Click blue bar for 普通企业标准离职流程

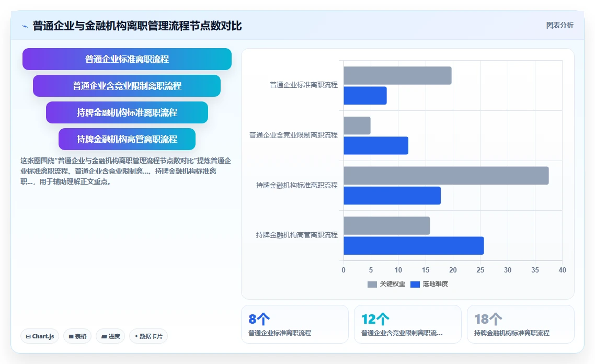tap(365, 96)
